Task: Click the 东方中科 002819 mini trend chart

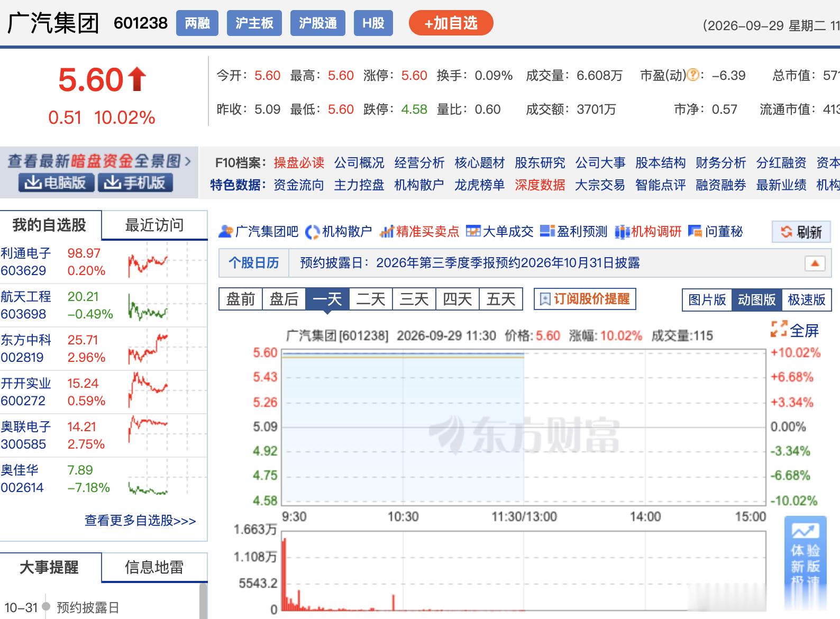Action: [x=148, y=349]
